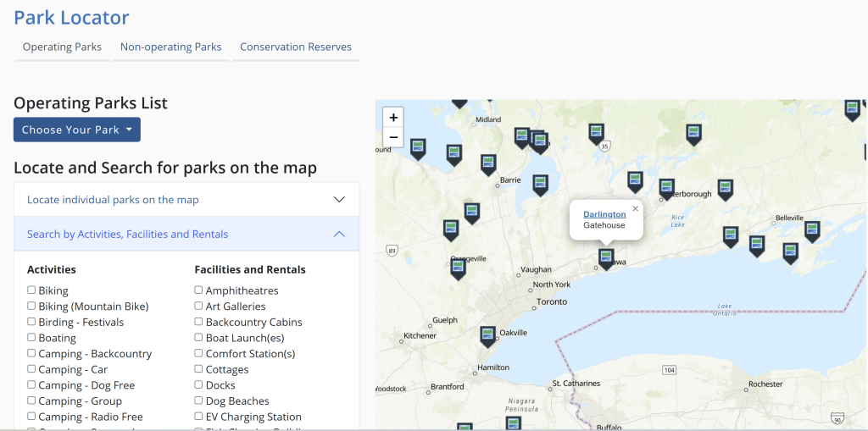Image resolution: width=868 pixels, height=431 pixels.
Task: Zoom out on the map
Action: tap(393, 137)
